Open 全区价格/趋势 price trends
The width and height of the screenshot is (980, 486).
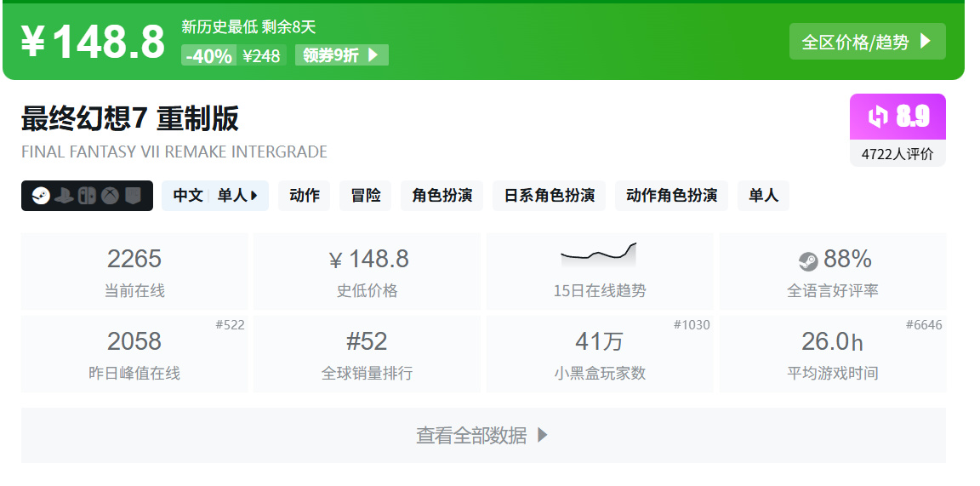pos(868,42)
